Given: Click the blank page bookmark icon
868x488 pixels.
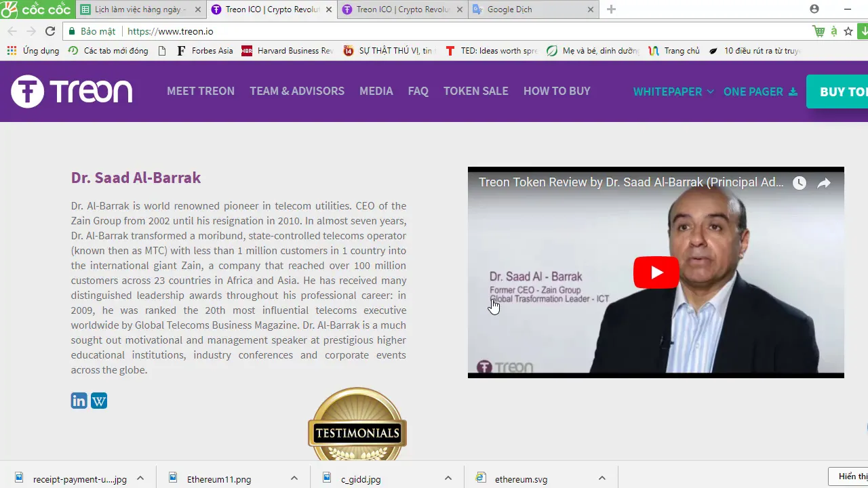Looking at the screenshot, I should [161, 51].
